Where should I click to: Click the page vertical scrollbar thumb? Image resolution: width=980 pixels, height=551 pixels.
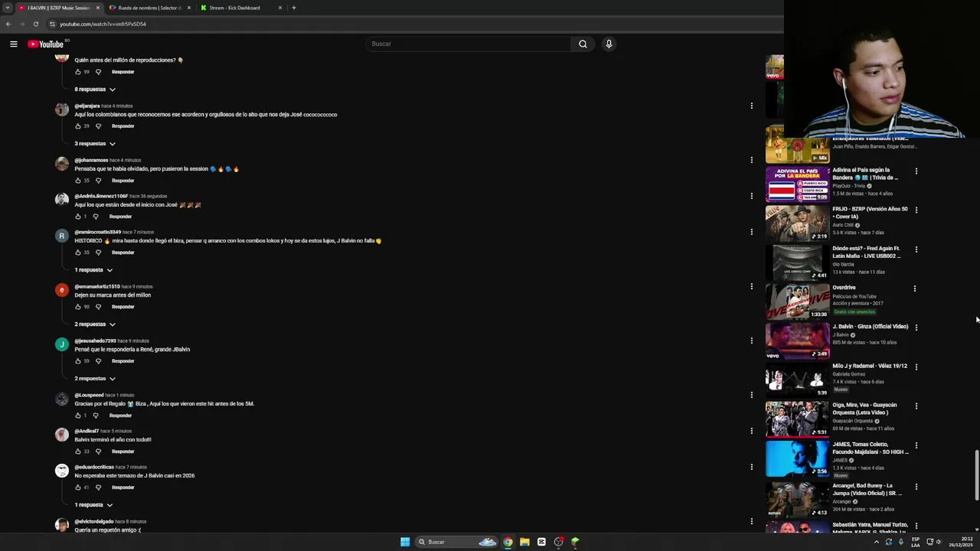pyautogui.click(x=976, y=474)
